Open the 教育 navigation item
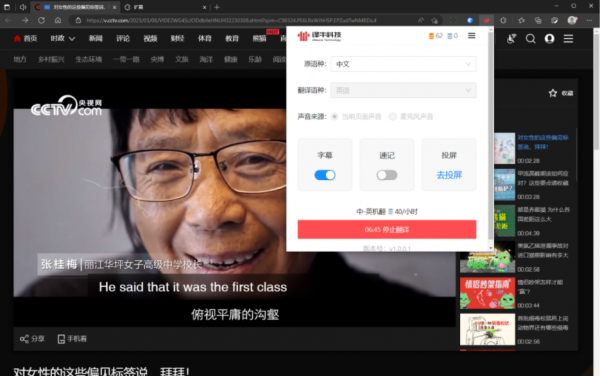 pyautogui.click(x=232, y=38)
